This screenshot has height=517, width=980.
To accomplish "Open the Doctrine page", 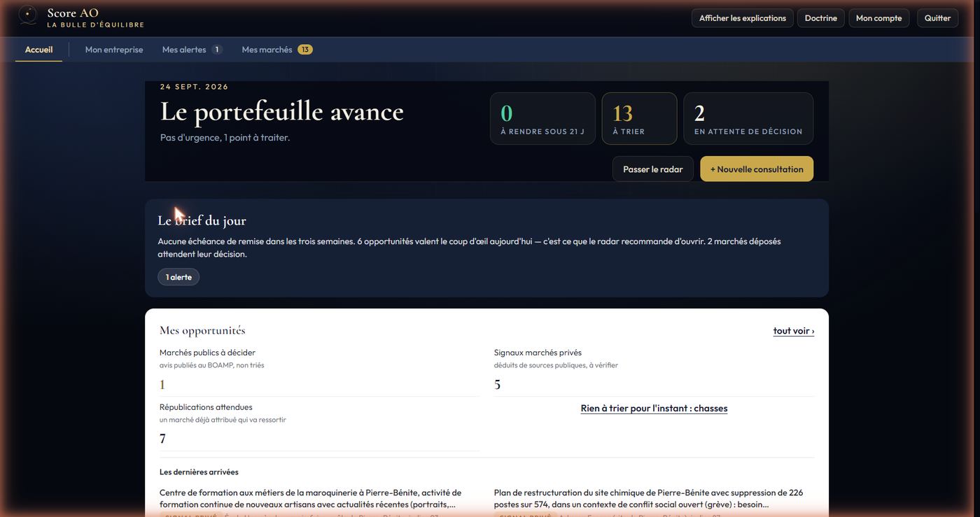I will click(821, 18).
